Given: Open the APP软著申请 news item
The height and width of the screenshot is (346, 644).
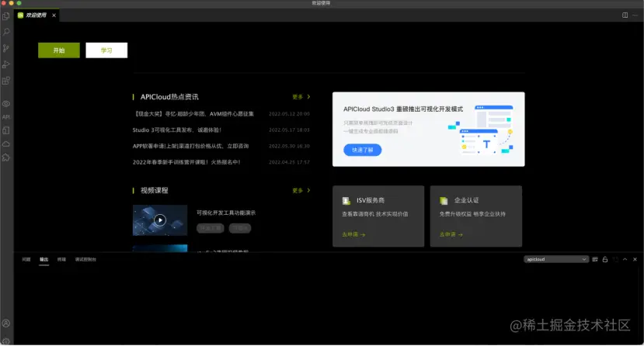Looking at the screenshot, I should (190, 146).
